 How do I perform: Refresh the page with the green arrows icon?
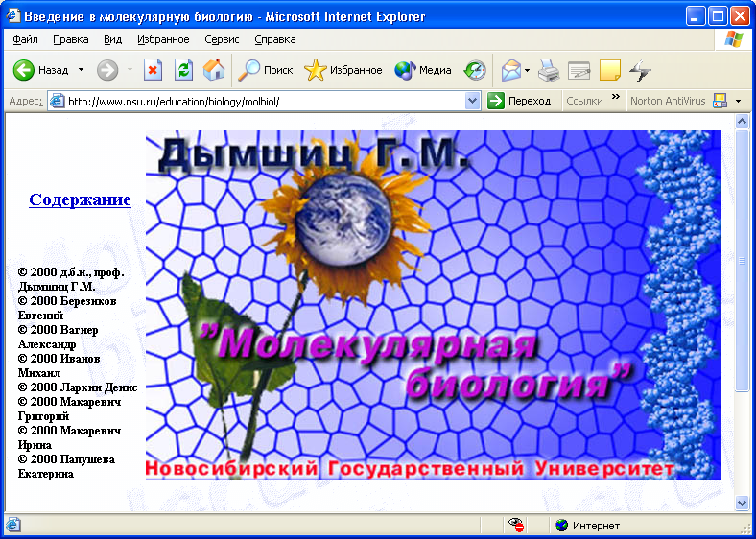[x=183, y=70]
